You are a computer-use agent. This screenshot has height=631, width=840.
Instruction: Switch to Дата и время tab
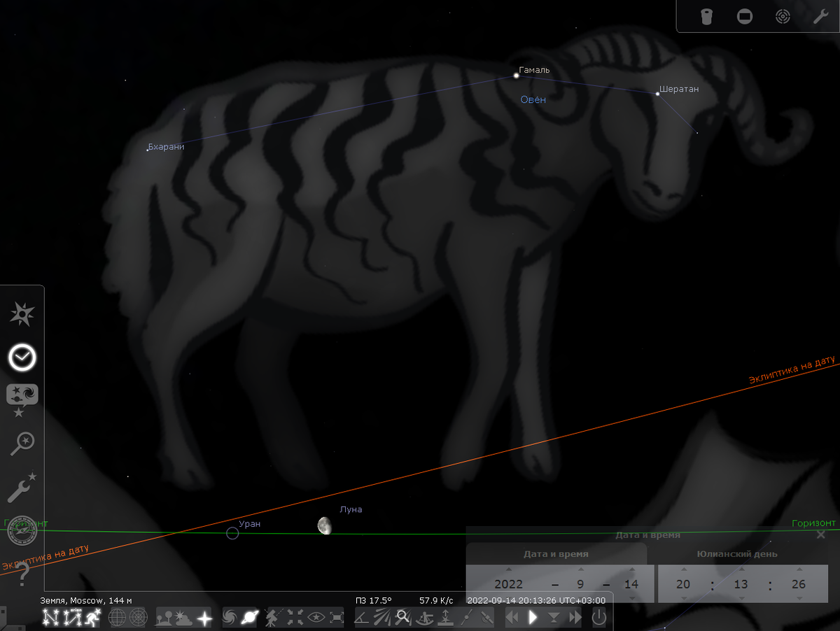(556, 554)
